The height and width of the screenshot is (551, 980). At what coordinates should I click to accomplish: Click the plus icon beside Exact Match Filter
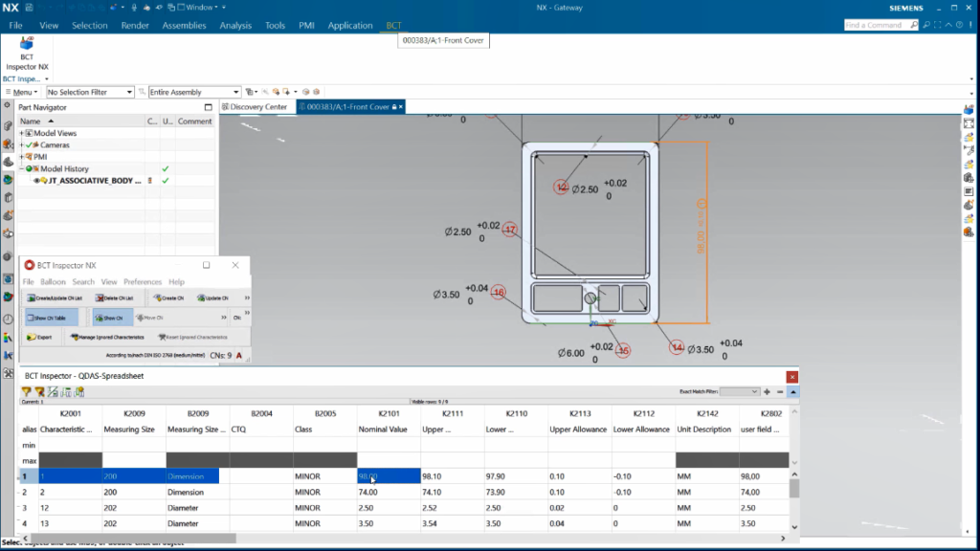pos(767,391)
